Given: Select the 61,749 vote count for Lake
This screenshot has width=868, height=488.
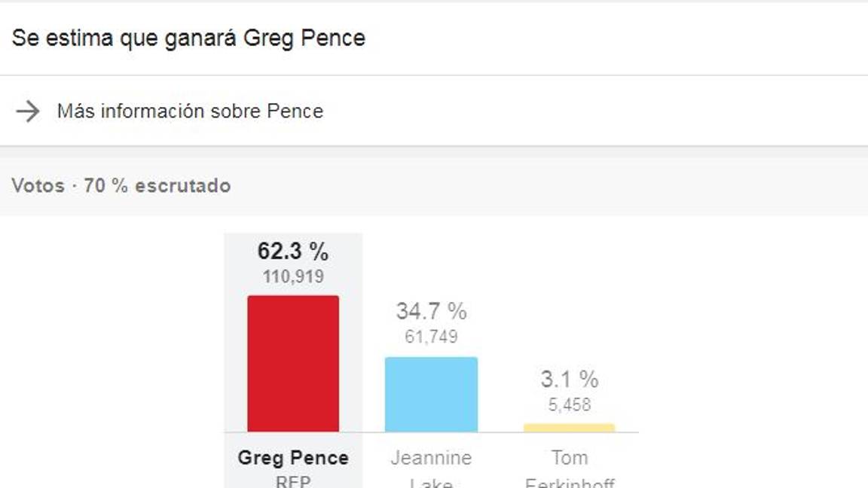Looking at the screenshot, I should tap(431, 337).
